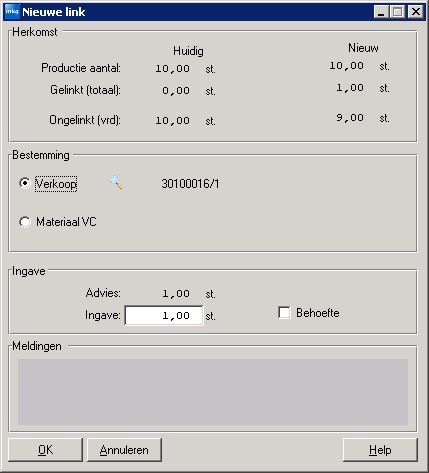Cancel via the Annuleren button
This screenshot has height=473, width=429.
124,450
